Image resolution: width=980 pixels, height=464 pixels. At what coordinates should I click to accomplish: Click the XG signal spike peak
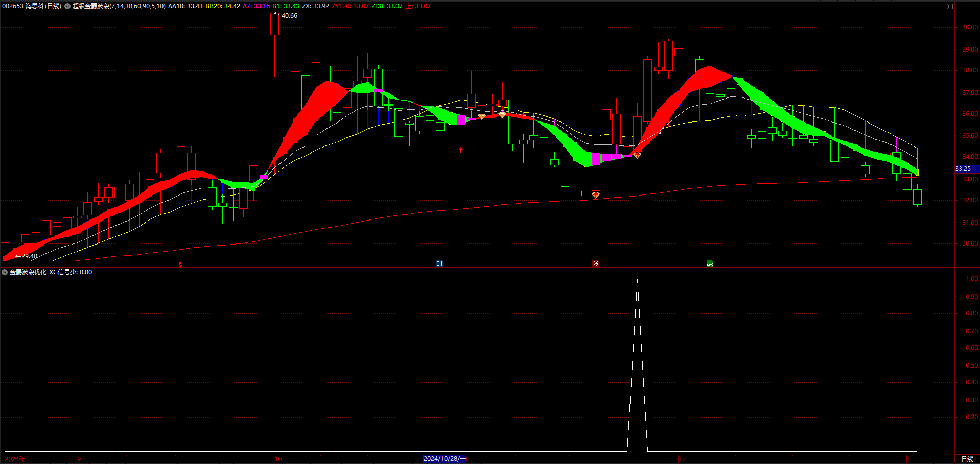(x=637, y=280)
